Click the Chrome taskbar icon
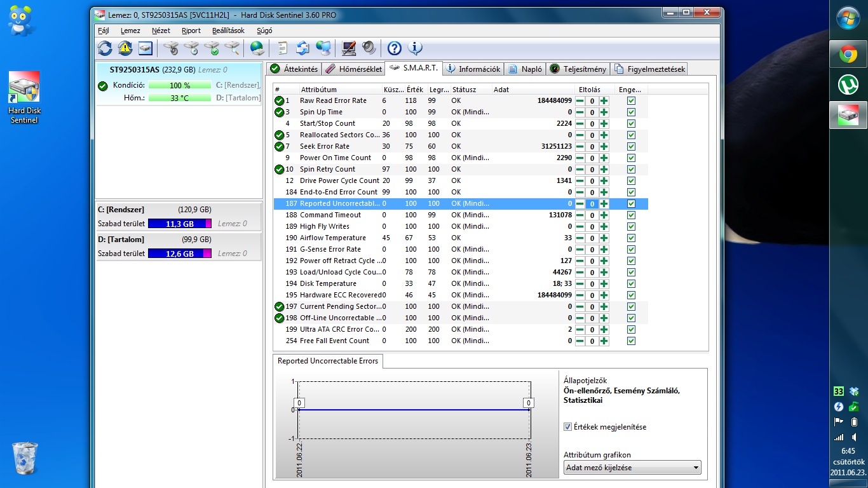Screen dimensions: 868x488 pos(848,55)
